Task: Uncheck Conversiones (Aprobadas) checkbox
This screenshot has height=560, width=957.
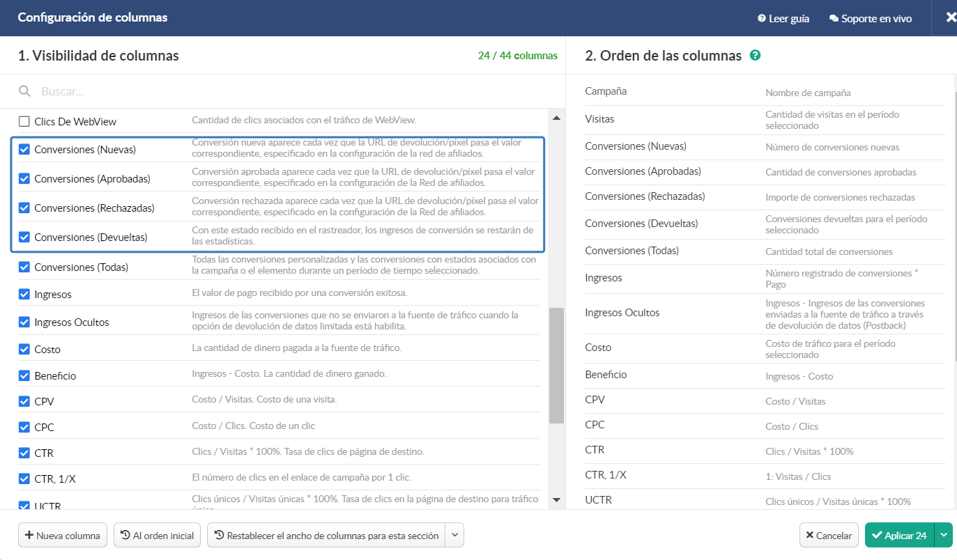Action: click(24, 178)
